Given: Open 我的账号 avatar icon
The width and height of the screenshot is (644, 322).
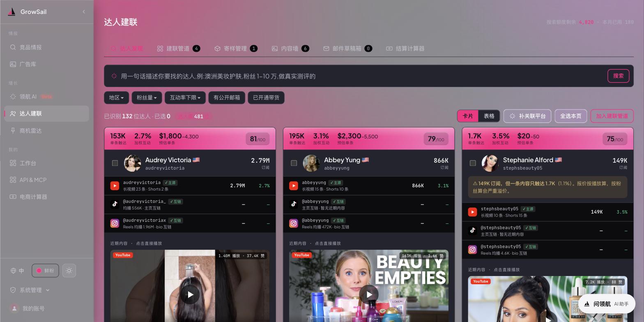Looking at the screenshot, I should (x=14, y=308).
